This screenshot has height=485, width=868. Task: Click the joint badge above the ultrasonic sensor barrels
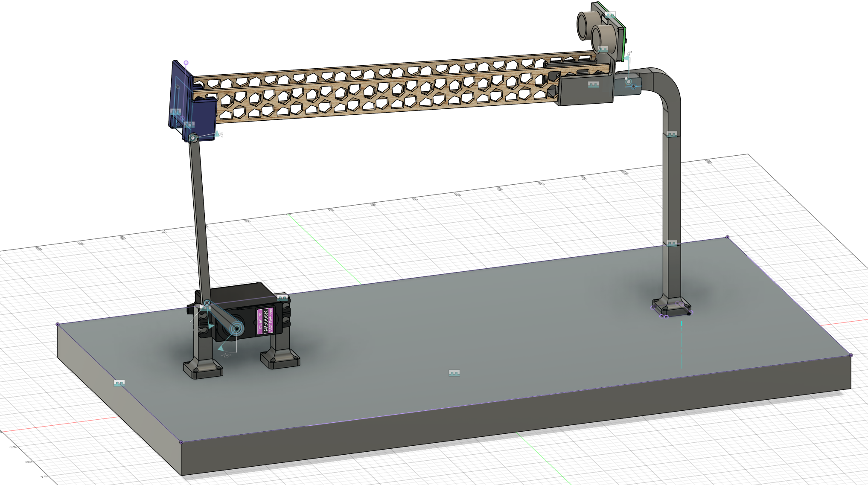click(x=610, y=14)
